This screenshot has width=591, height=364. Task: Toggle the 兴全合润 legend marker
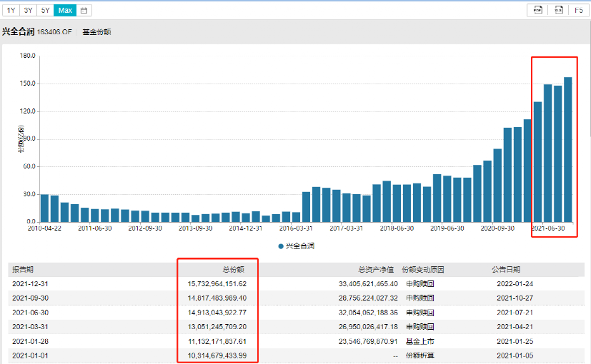coord(281,246)
